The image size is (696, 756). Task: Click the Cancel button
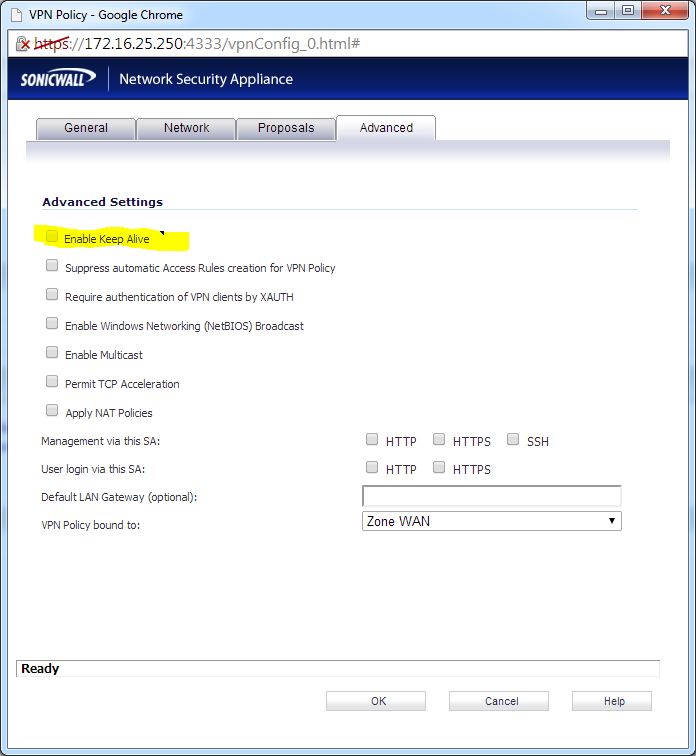pyautogui.click(x=499, y=701)
